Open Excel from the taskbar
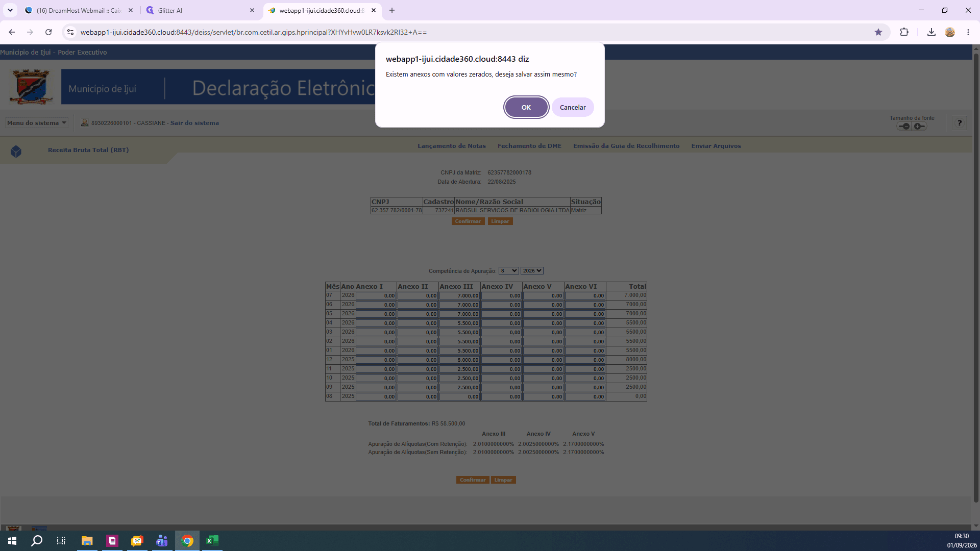This screenshot has height=551, width=980. coord(212,541)
